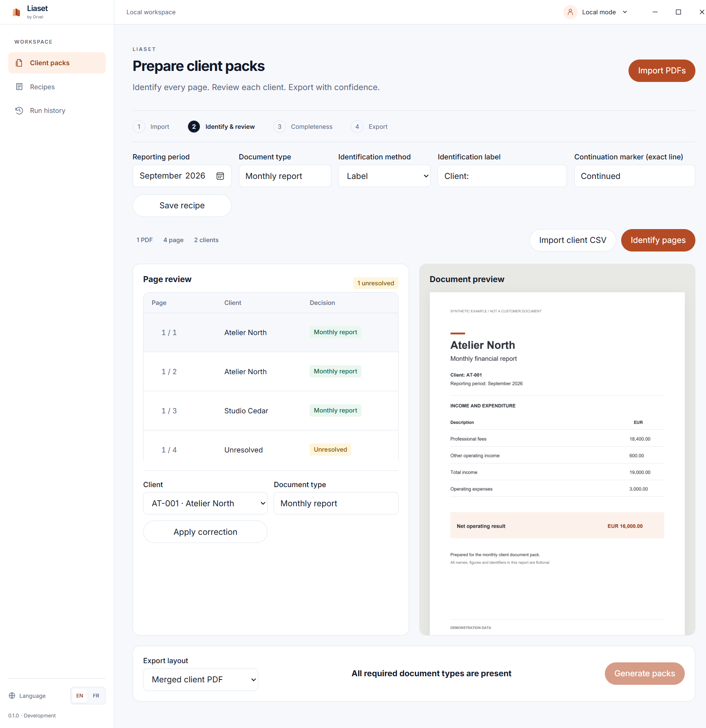Click Import client CSV button
The image size is (706, 728).
(x=572, y=240)
